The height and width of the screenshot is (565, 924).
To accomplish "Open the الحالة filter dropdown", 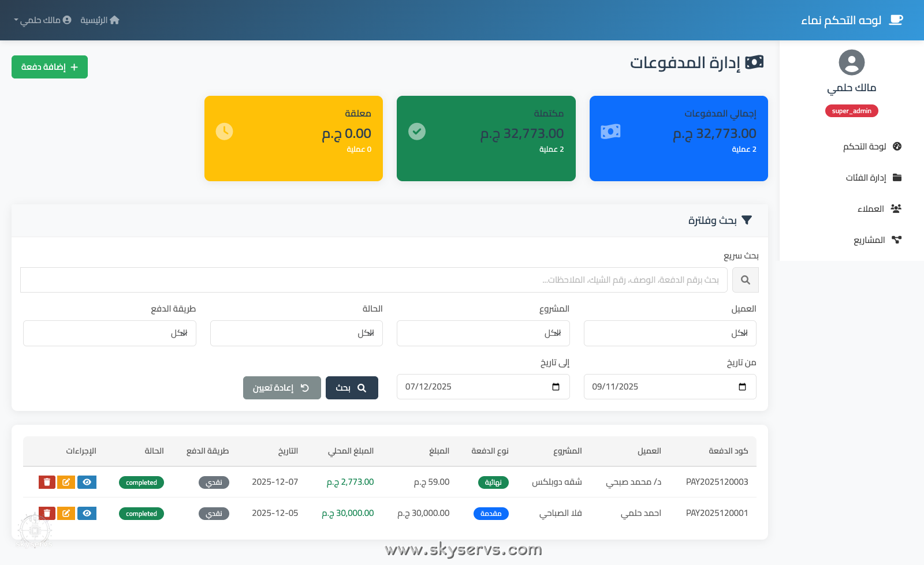I will tap(296, 333).
